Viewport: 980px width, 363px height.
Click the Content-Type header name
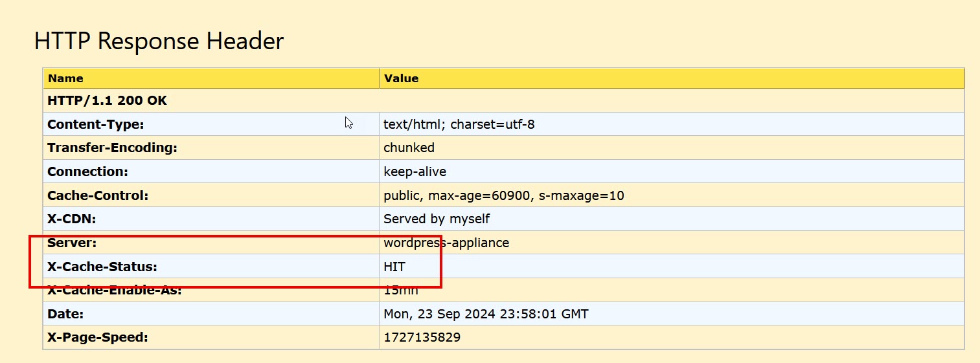[95, 124]
